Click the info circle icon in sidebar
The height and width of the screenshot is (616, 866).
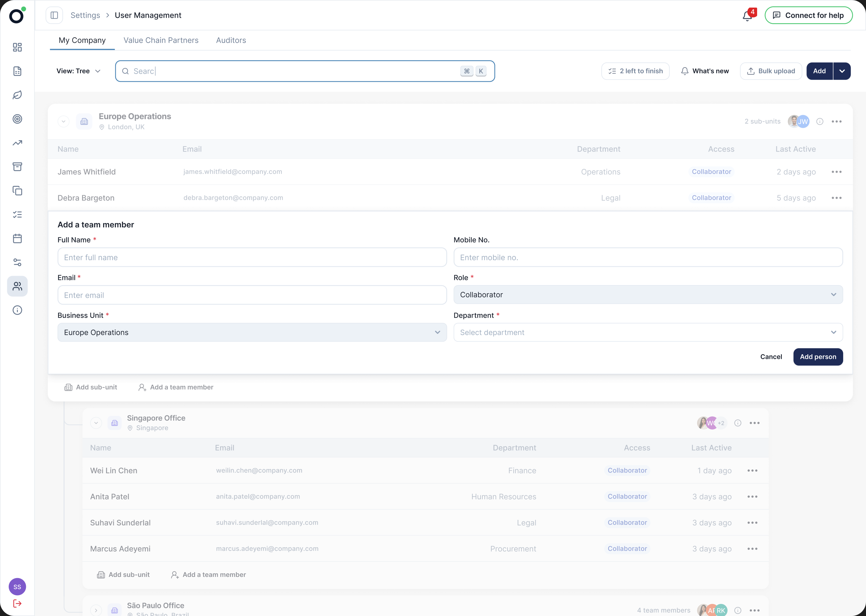click(17, 310)
